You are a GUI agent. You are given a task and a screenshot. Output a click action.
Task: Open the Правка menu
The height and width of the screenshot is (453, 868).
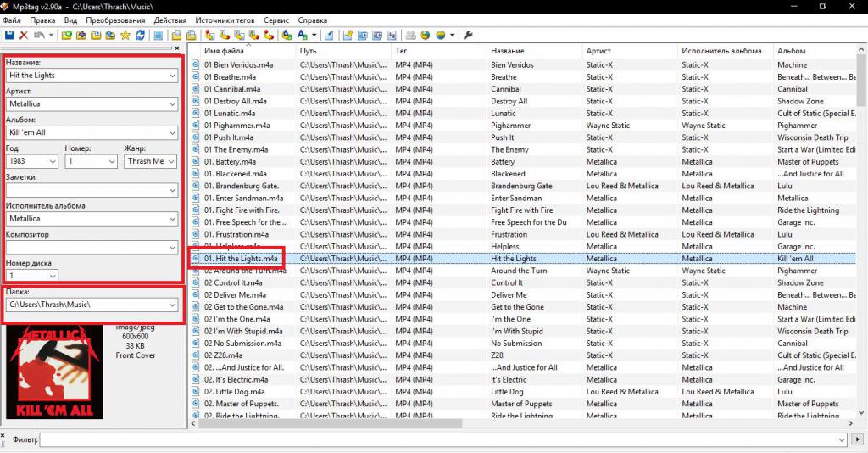point(42,20)
